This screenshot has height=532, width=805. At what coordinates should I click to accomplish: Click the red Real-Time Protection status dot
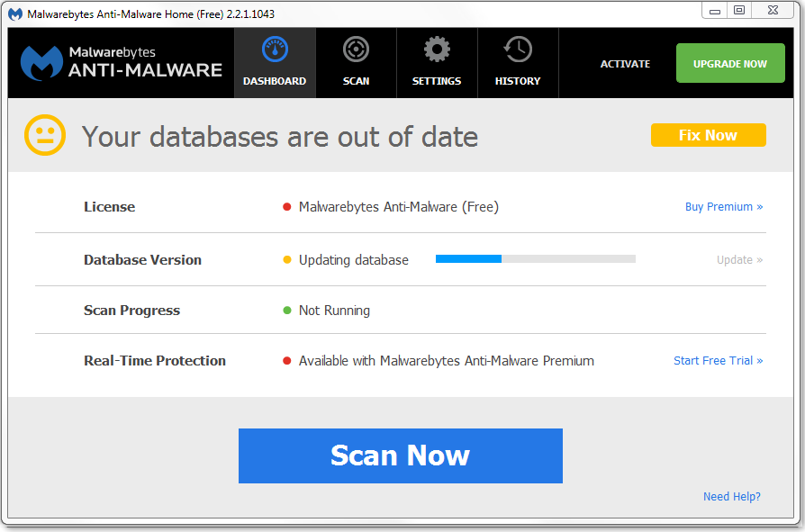(x=287, y=361)
